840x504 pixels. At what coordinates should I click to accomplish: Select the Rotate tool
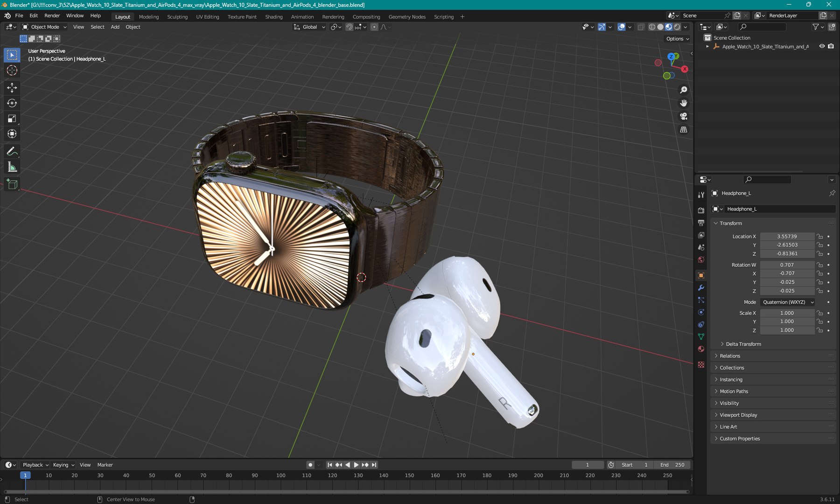(12, 103)
